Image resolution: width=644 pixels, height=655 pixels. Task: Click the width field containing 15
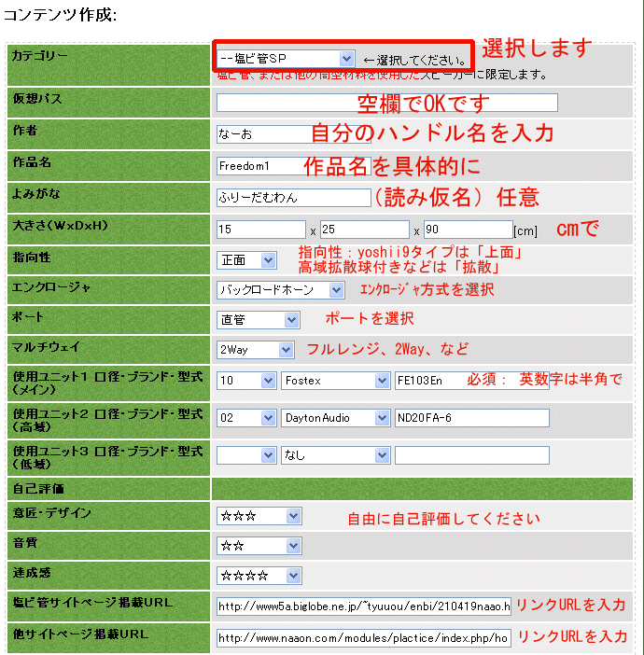[260, 229]
